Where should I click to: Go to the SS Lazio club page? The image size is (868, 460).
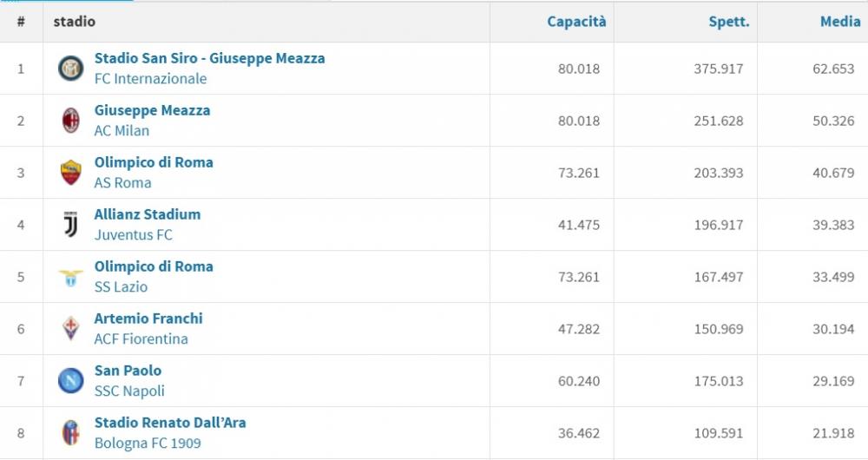point(121,287)
